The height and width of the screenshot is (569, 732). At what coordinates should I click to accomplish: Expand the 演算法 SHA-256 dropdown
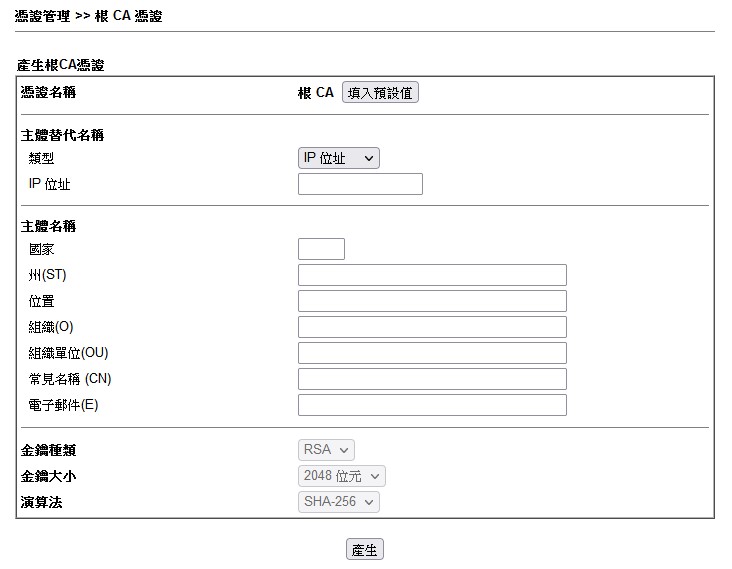pyautogui.click(x=338, y=502)
